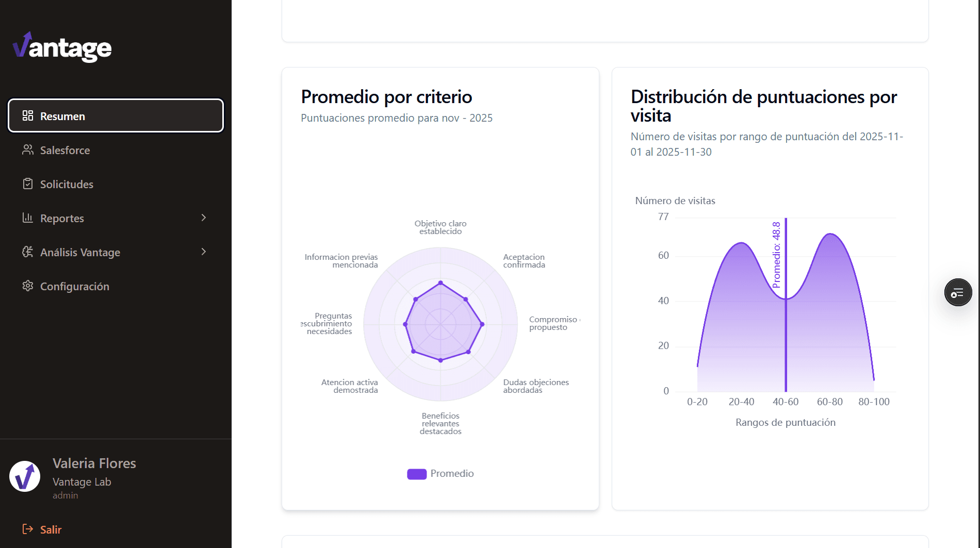Click the Valeria Flores profile name
Screen dimensions: 980x548
tap(94, 463)
